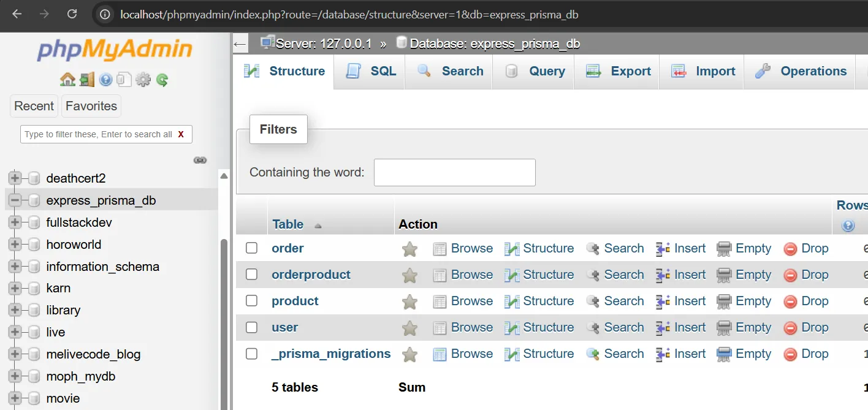Expand the information_schema database node
868x410 pixels.
[x=15, y=267]
